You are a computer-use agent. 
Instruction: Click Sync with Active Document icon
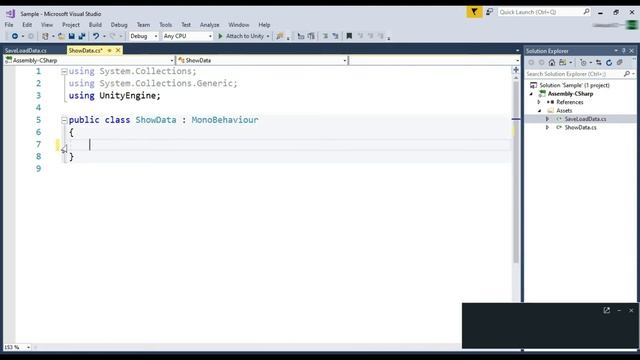[599, 62]
